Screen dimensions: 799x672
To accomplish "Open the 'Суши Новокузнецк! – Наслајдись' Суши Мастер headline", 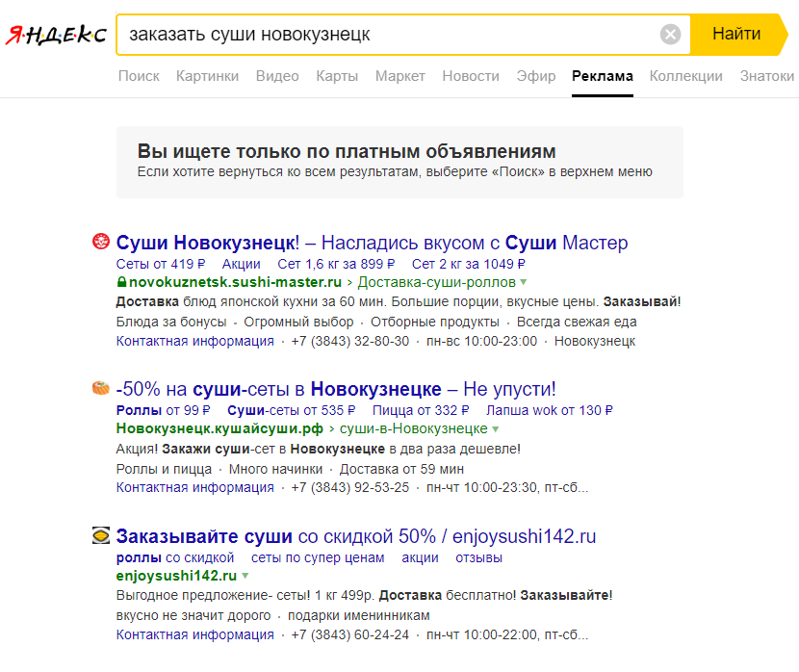I will 372,243.
